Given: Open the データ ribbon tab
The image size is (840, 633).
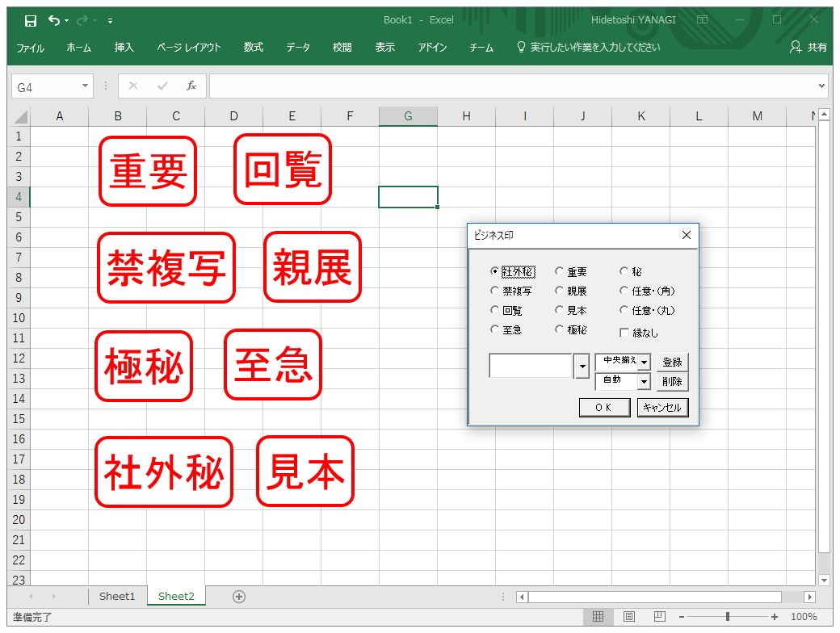Looking at the screenshot, I should click(x=298, y=48).
